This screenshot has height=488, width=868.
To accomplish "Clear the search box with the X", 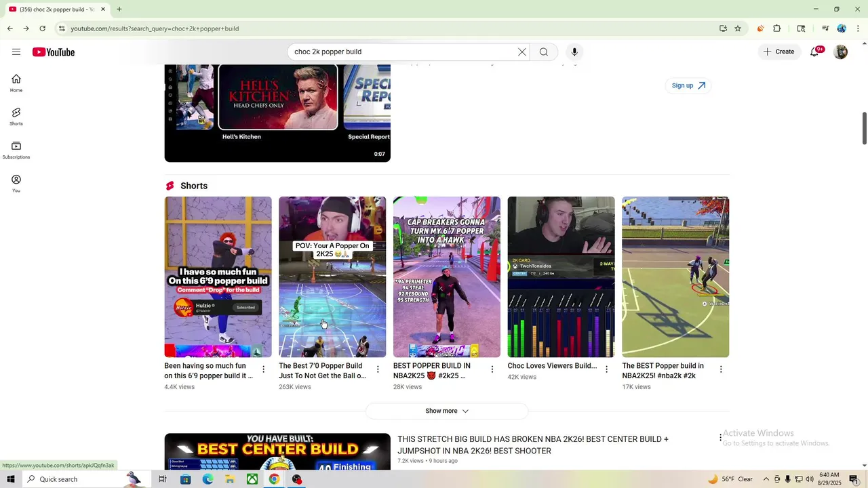I will point(522,52).
